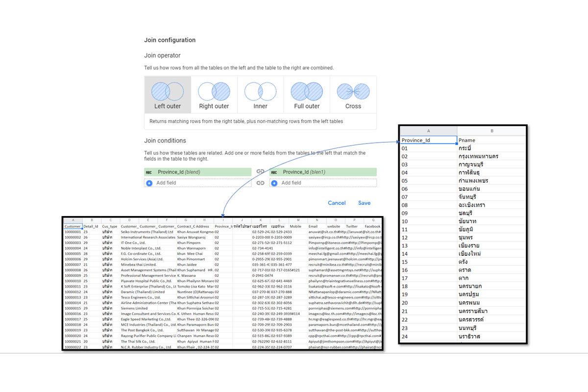This screenshot has height=392, width=588.
Task: Click customer ID cell 10000001
Action: [73, 232]
